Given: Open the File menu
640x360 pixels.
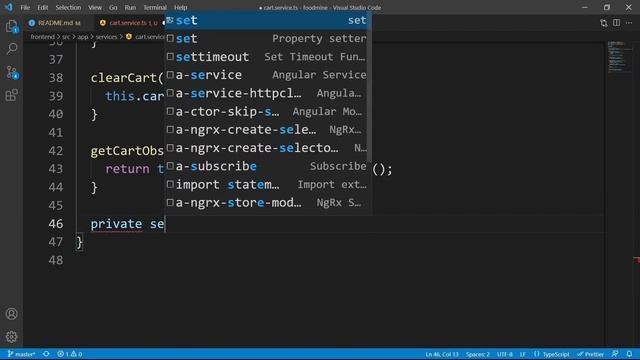Looking at the screenshot, I should [x=25, y=7].
